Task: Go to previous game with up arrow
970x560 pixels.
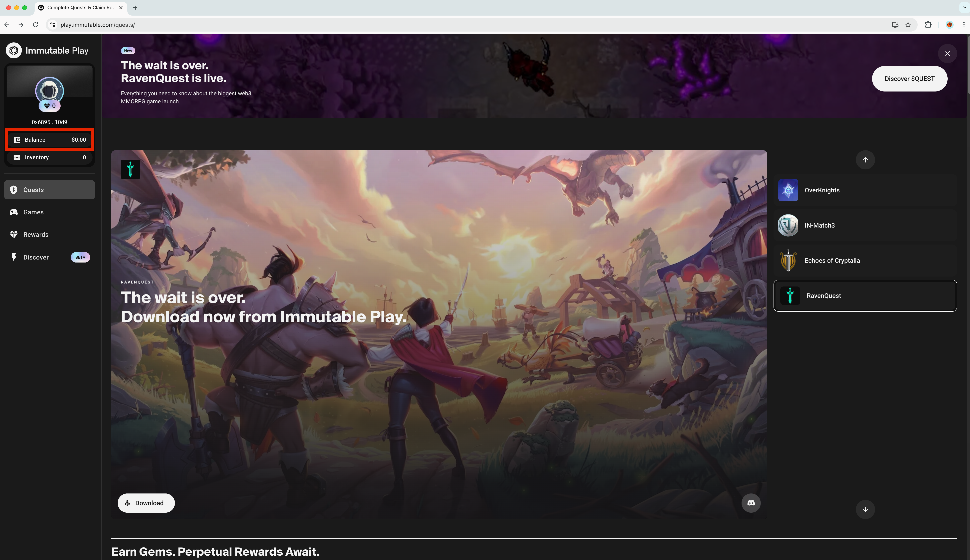Action: tap(865, 160)
